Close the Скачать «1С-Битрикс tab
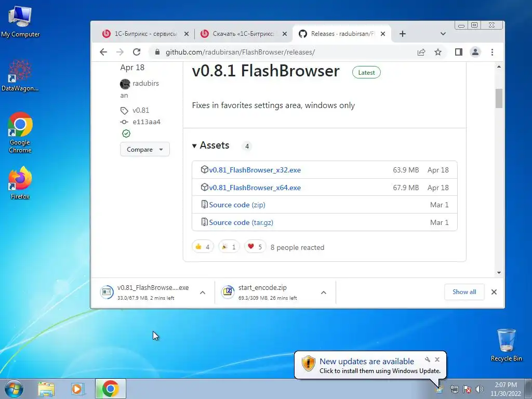The image size is (532, 399). click(285, 34)
